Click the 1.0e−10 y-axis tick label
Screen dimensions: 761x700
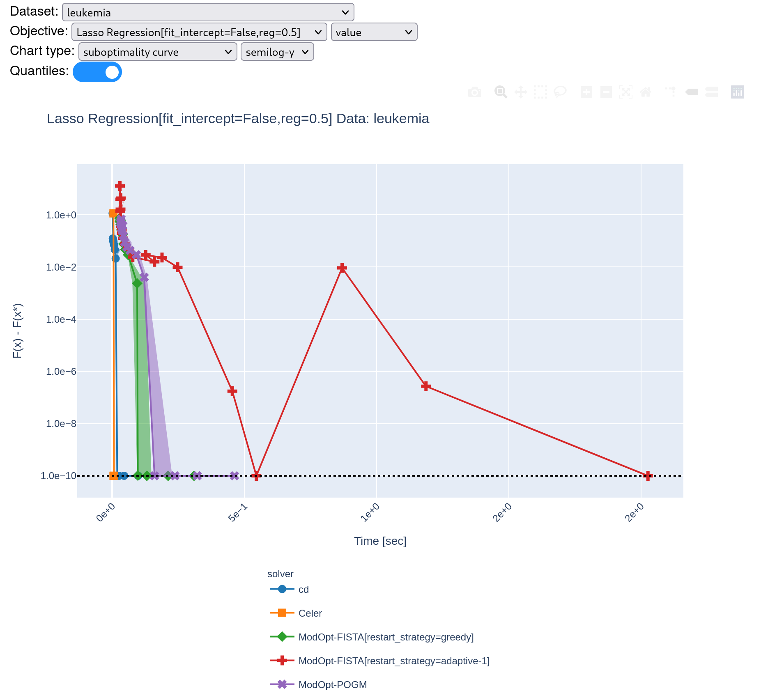58,476
